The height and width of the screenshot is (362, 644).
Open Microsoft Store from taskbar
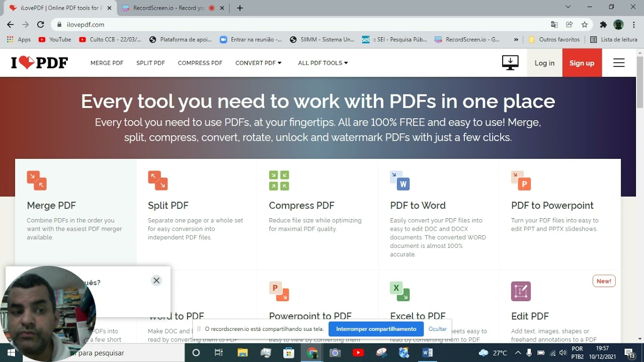coord(289,353)
